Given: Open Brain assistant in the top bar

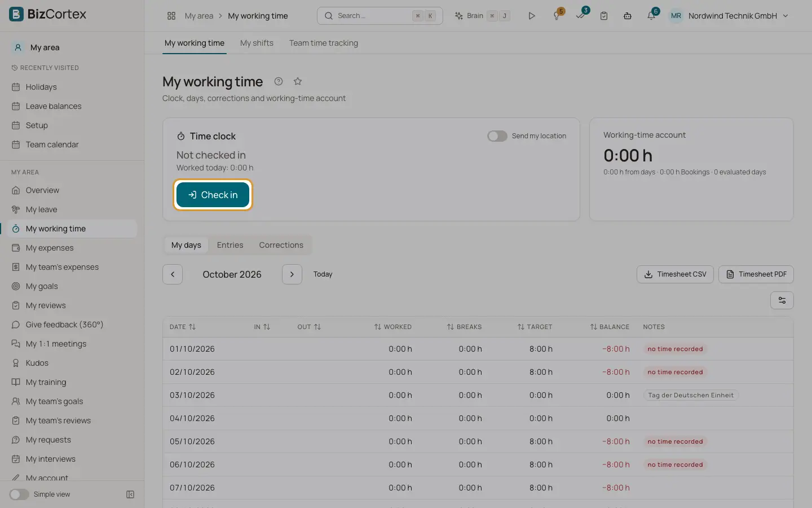Looking at the screenshot, I should pyautogui.click(x=483, y=16).
